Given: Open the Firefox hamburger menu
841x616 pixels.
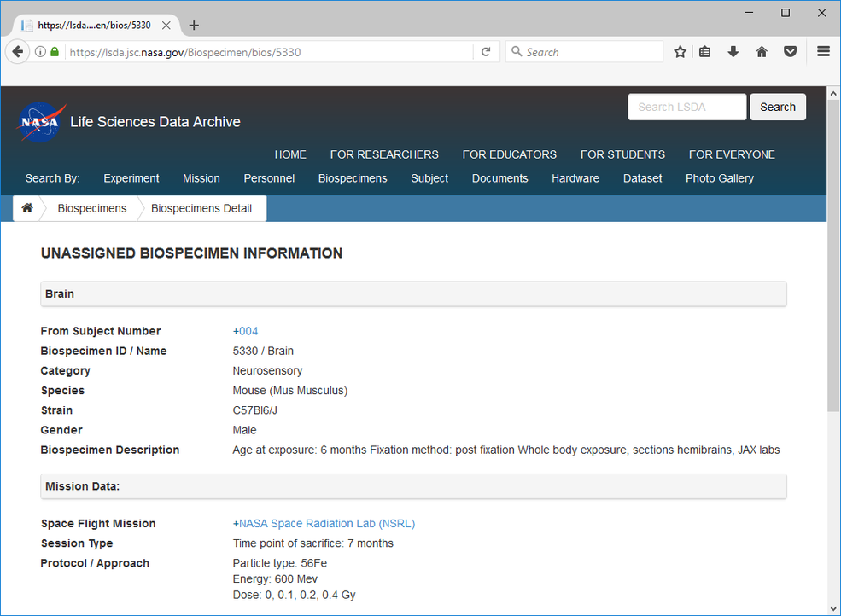Looking at the screenshot, I should 823,52.
